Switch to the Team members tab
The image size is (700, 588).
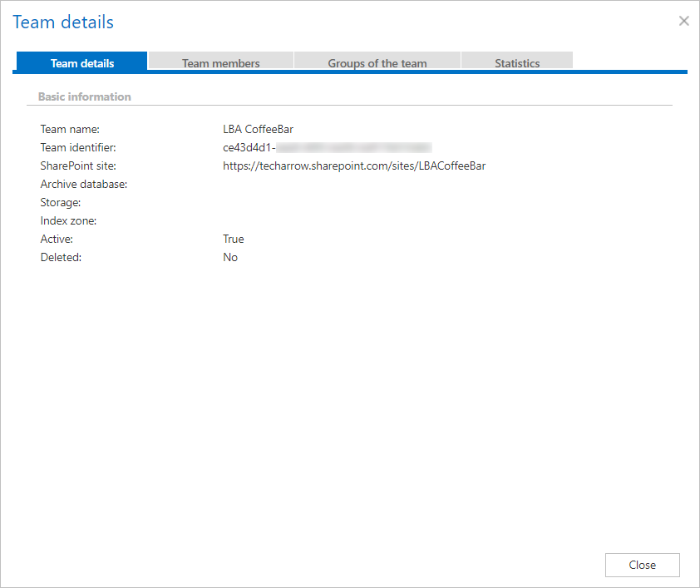(220, 63)
